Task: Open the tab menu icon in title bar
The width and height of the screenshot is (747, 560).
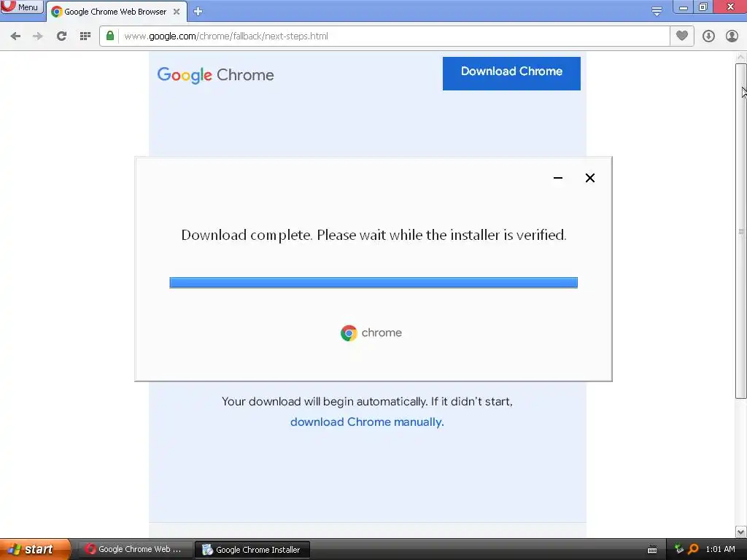Action: [x=657, y=11]
